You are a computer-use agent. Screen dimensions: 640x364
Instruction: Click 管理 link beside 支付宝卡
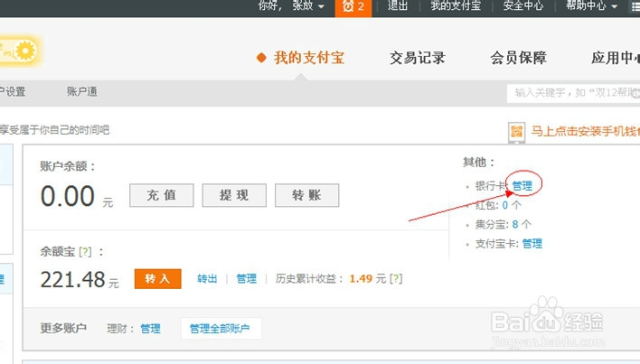(532, 244)
